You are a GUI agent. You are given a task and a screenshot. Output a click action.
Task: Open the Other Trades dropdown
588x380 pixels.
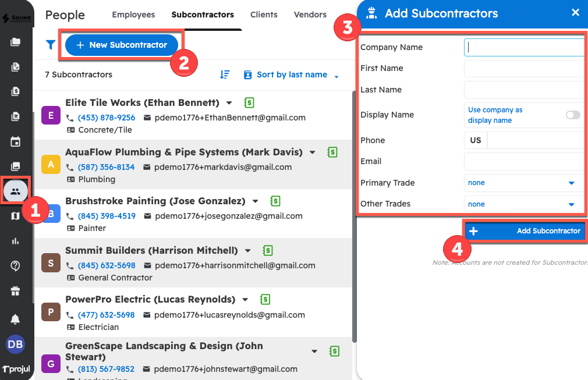[523, 204]
